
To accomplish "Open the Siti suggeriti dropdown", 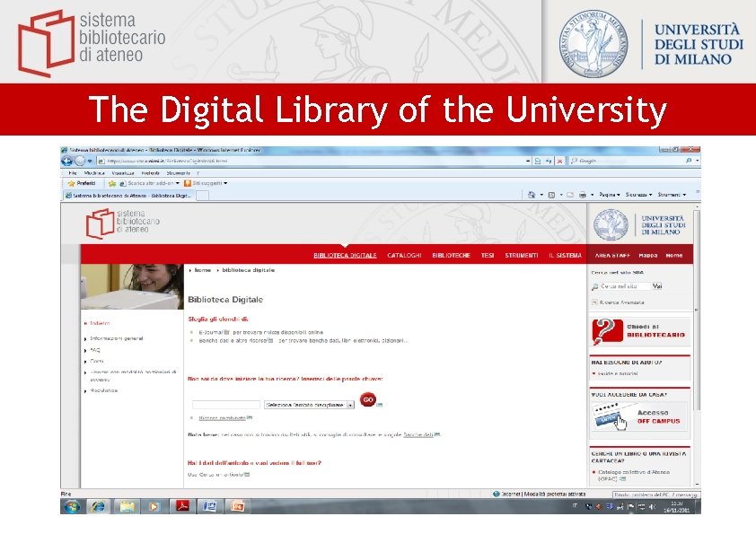I will point(206,184).
